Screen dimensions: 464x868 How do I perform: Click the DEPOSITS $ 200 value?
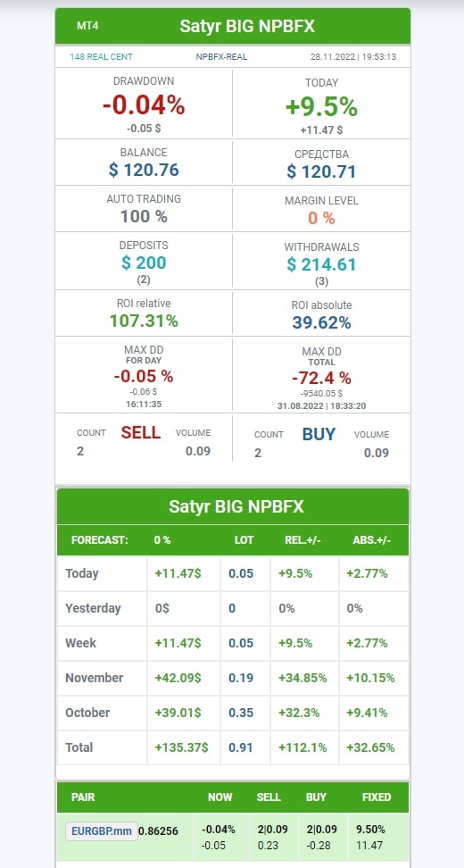click(144, 263)
